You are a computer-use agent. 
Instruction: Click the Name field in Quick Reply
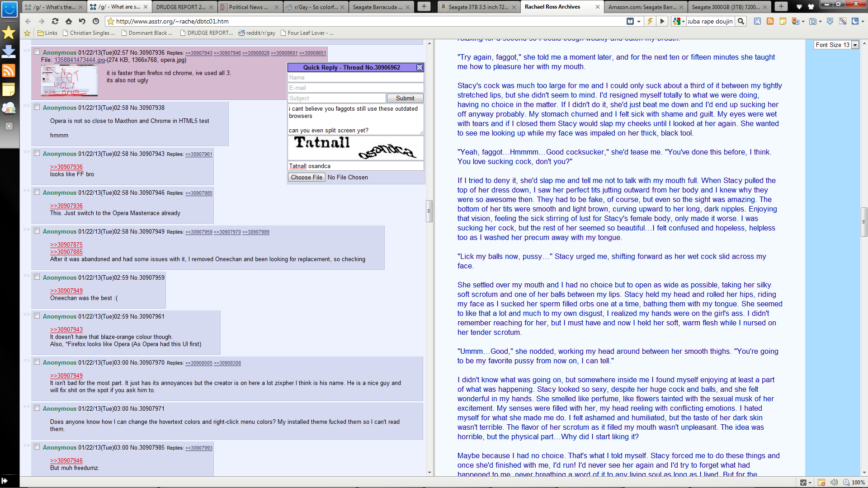[x=355, y=78]
